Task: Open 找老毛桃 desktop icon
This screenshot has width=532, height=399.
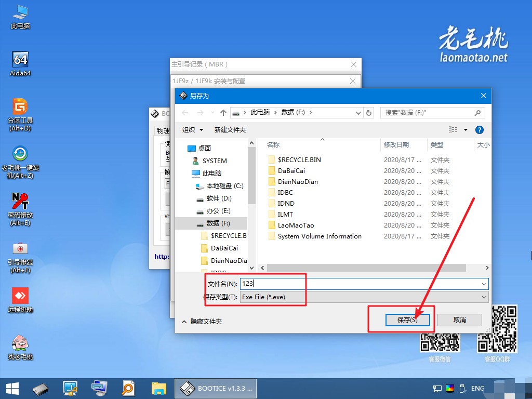Action: [20, 348]
